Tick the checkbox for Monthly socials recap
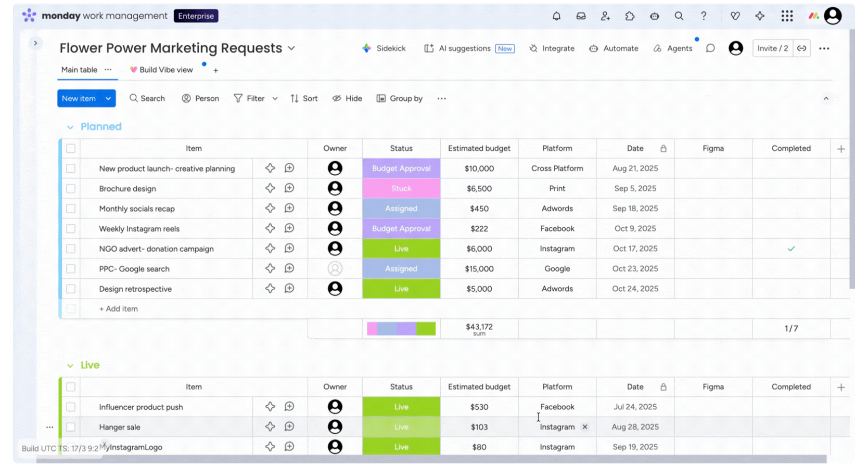Screen dimensions: 868x466 pyautogui.click(x=71, y=209)
